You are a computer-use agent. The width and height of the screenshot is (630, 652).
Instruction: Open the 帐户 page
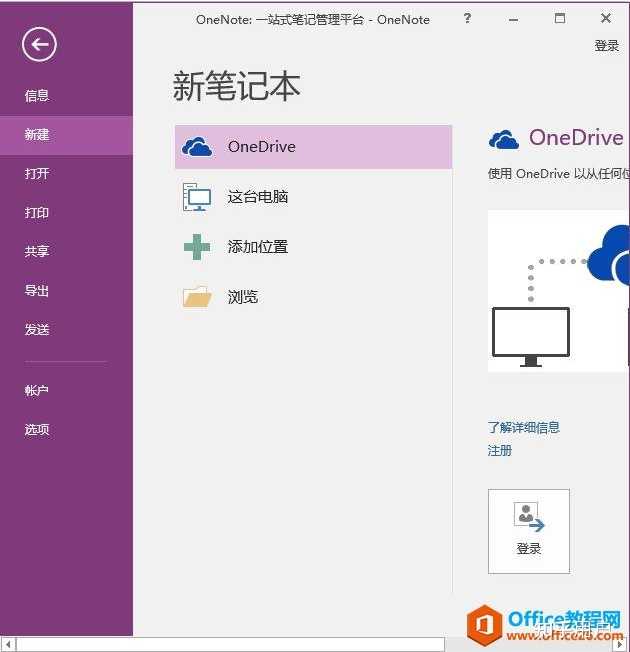(x=37, y=390)
